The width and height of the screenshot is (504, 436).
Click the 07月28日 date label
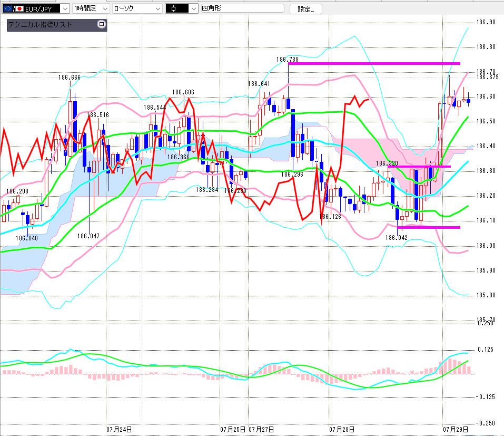[x=342, y=430]
